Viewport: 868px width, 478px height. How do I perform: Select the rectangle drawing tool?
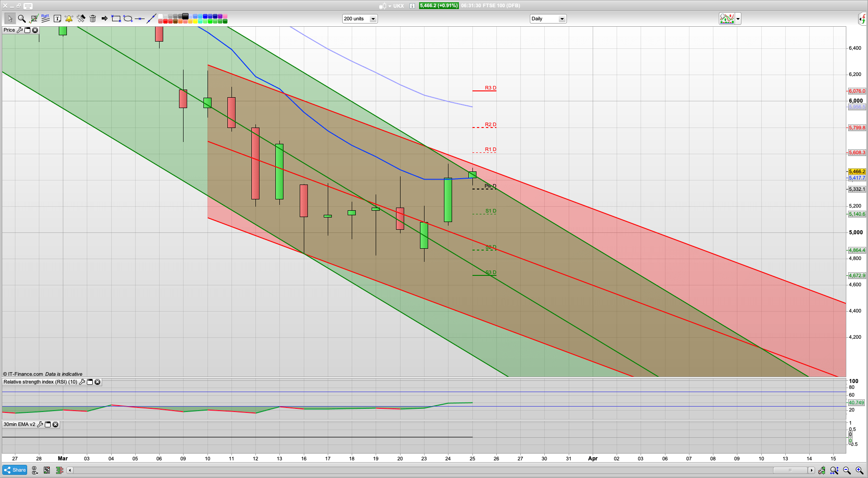(116, 19)
